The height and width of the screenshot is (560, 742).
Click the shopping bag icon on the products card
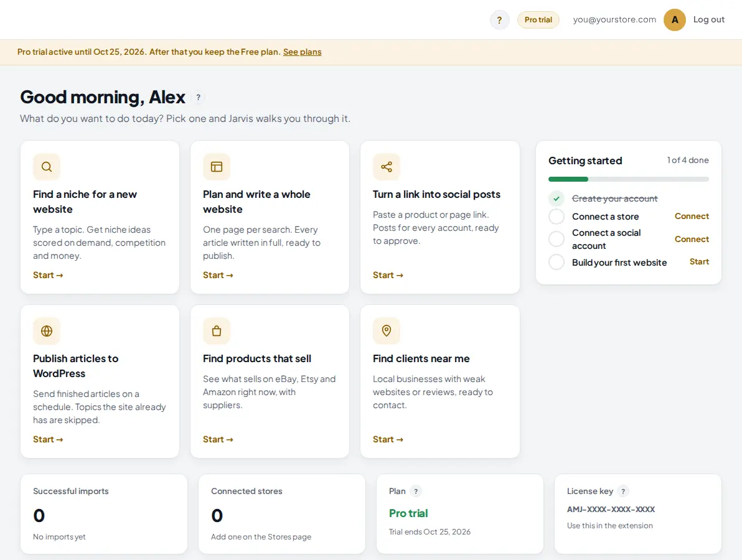(216, 330)
